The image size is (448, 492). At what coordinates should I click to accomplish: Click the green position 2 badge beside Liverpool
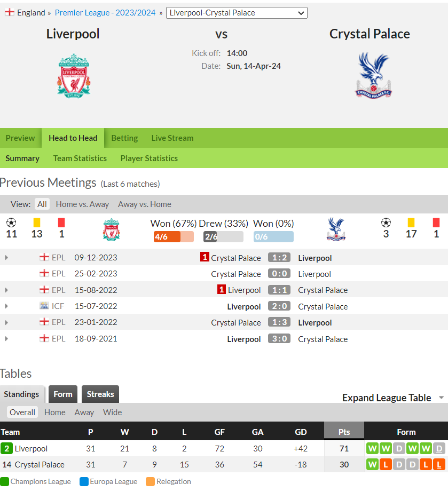pos(6,448)
